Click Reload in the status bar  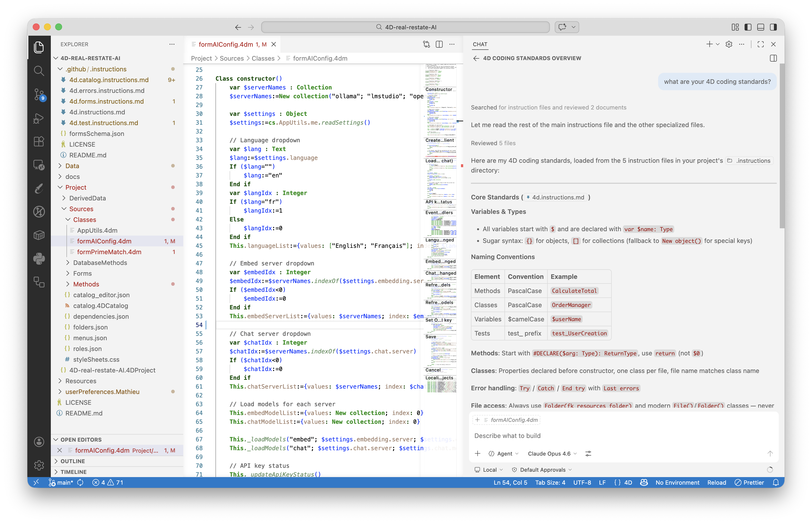click(716, 482)
